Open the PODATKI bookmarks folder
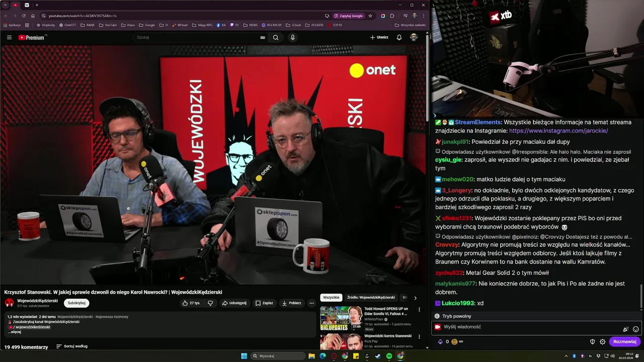The height and width of the screenshot is (362, 644). point(314,25)
